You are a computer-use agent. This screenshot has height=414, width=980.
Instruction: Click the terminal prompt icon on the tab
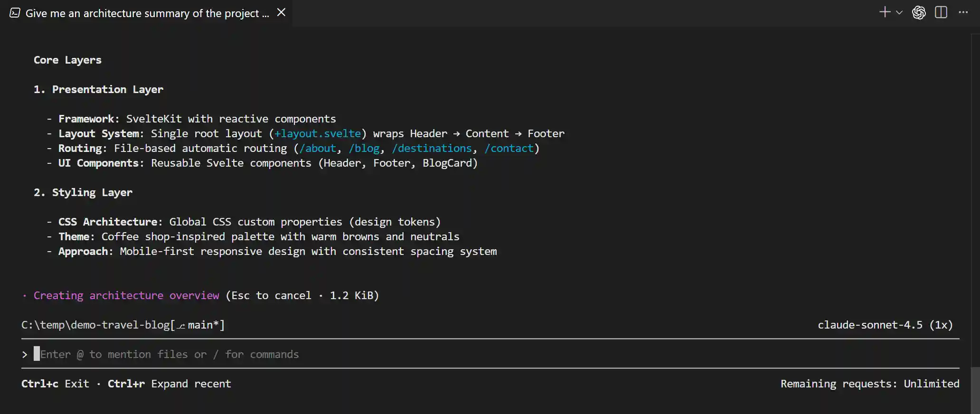click(x=14, y=13)
